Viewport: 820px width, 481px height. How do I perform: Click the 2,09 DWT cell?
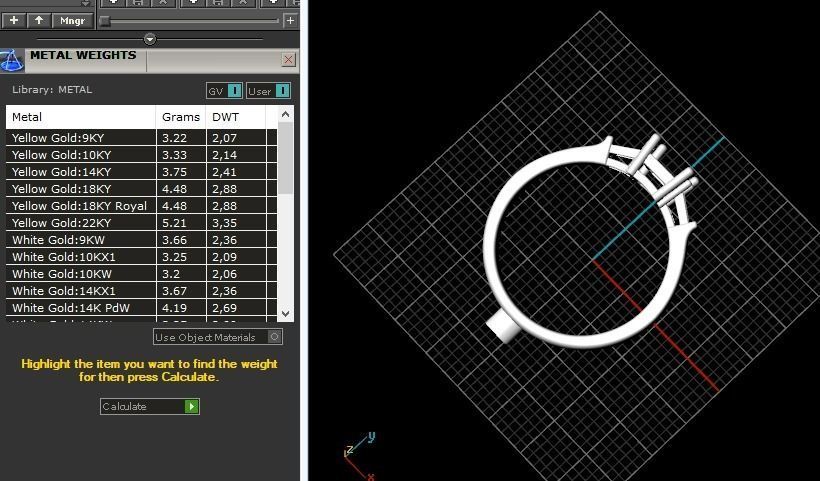[236, 257]
